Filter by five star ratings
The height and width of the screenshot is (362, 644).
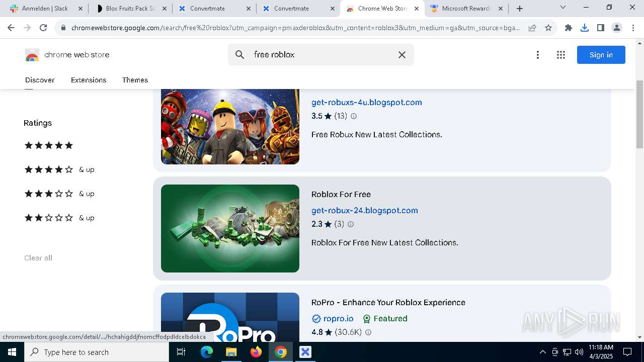49,145
